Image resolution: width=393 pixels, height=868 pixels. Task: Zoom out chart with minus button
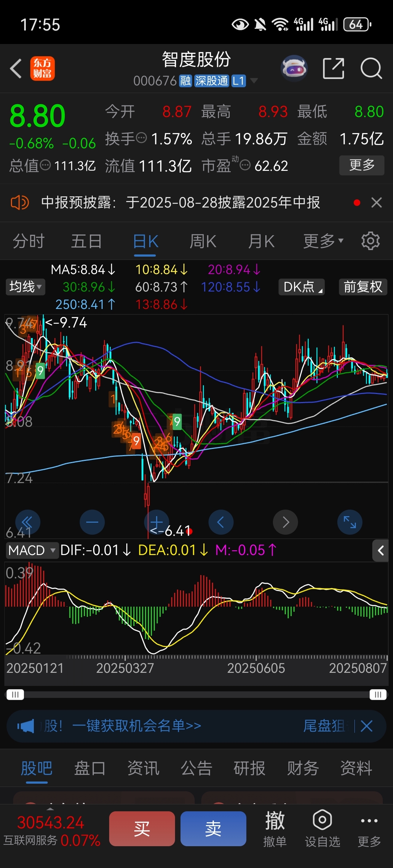coord(92,522)
